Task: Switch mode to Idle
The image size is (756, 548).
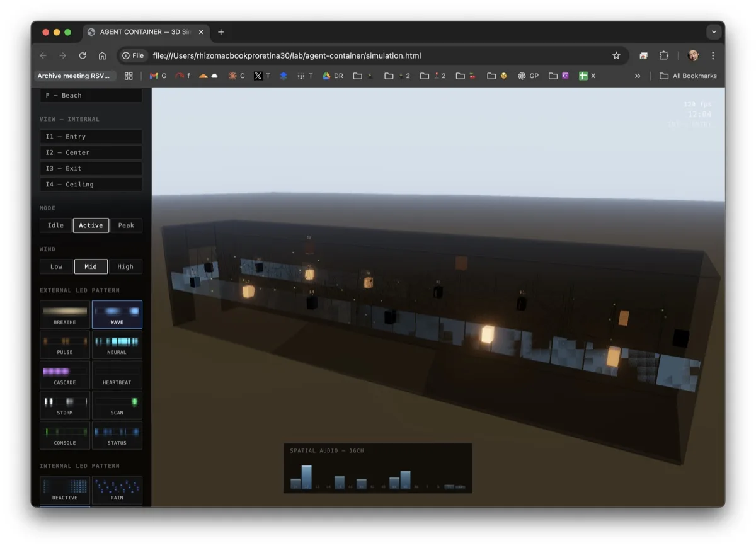Action: 55,225
